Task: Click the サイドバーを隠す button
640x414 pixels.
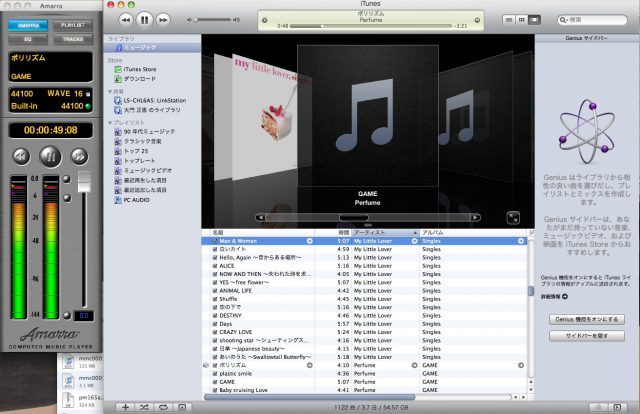Action: (587, 336)
